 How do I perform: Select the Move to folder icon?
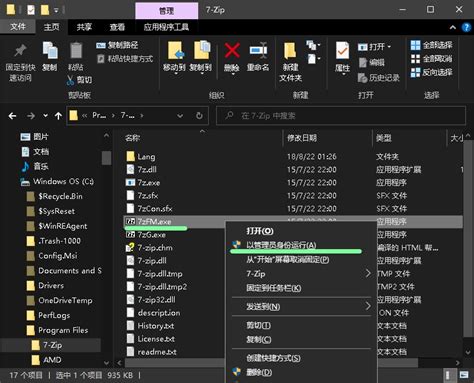pos(176,51)
